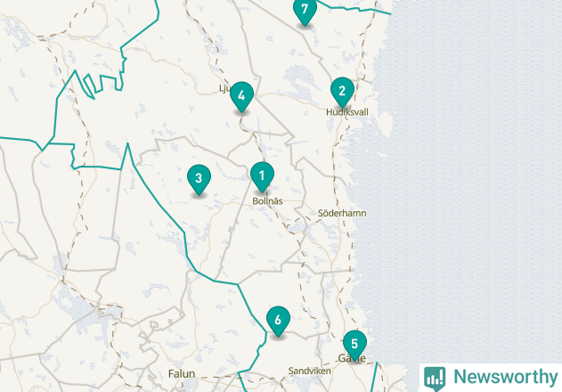Click the large lakes northwest of Hudiksvall
562x392 pixels.
301,81
